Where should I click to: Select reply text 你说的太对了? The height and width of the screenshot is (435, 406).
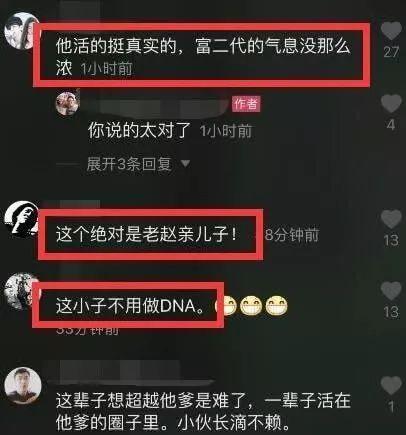[139, 130]
